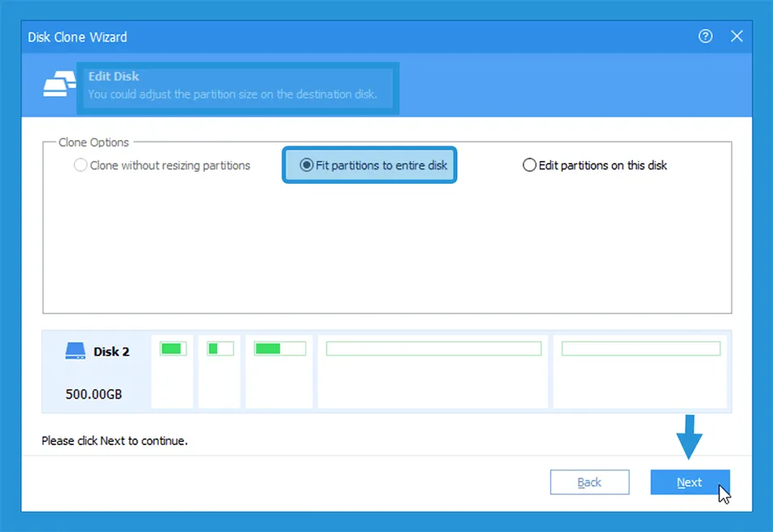Click the 500.00GB disk size text
Screen dimensions: 773x532
click(x=94, y=394)
